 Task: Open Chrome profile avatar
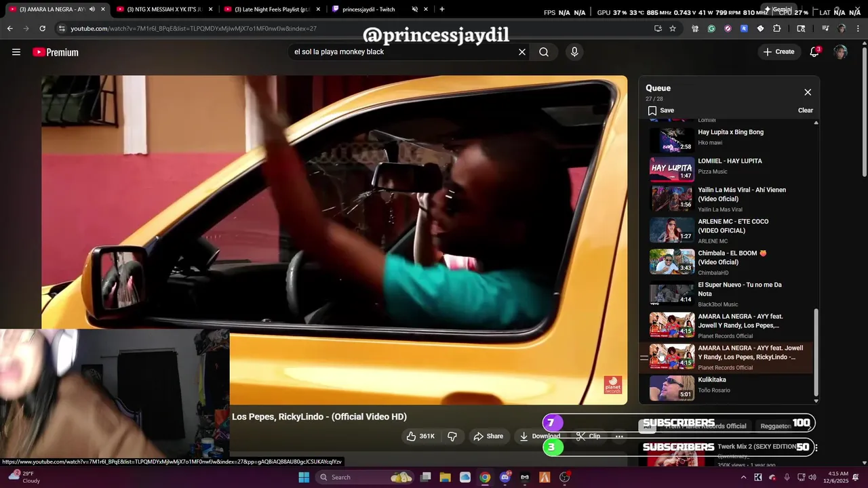(x=842, y=28)
